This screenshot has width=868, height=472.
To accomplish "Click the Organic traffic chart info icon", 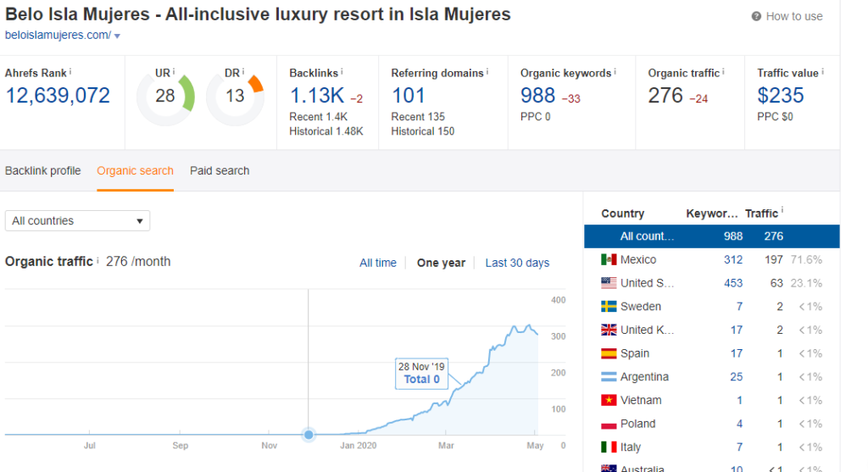I will point(98,261).
